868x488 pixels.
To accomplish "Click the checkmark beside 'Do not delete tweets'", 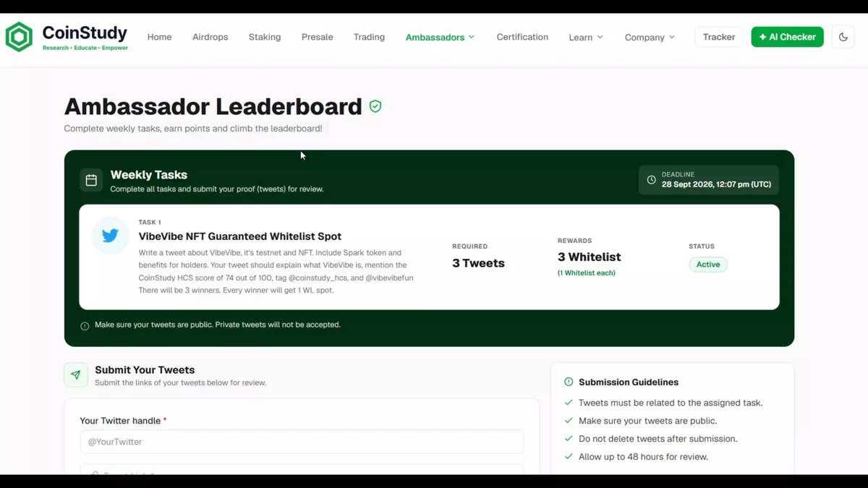I will coord(569,439).
